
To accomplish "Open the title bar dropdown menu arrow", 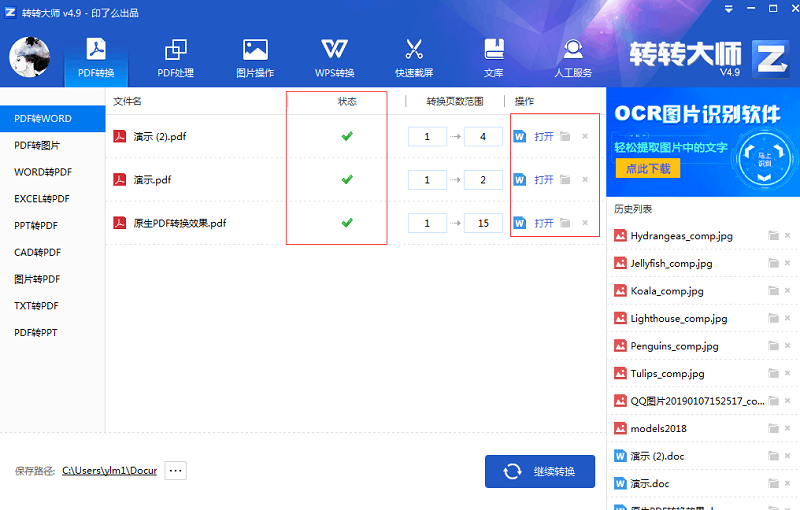I will 729,9.
